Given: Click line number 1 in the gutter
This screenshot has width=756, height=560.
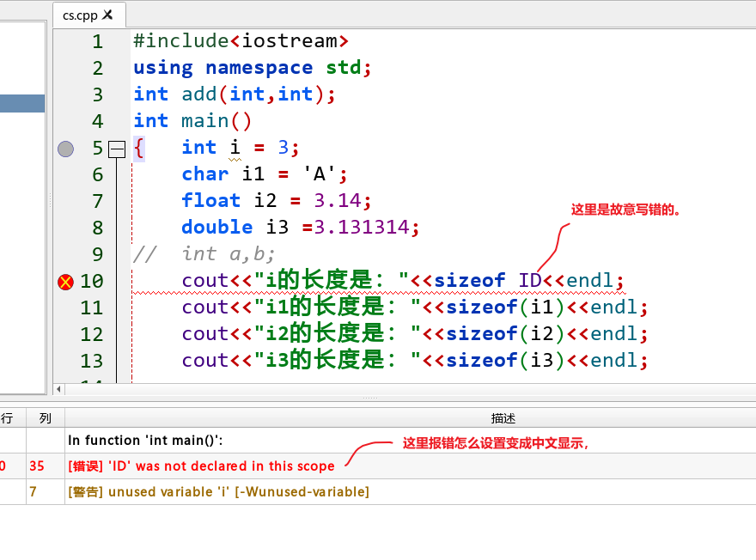Looking at the screenshot, I should click(97, 42).
